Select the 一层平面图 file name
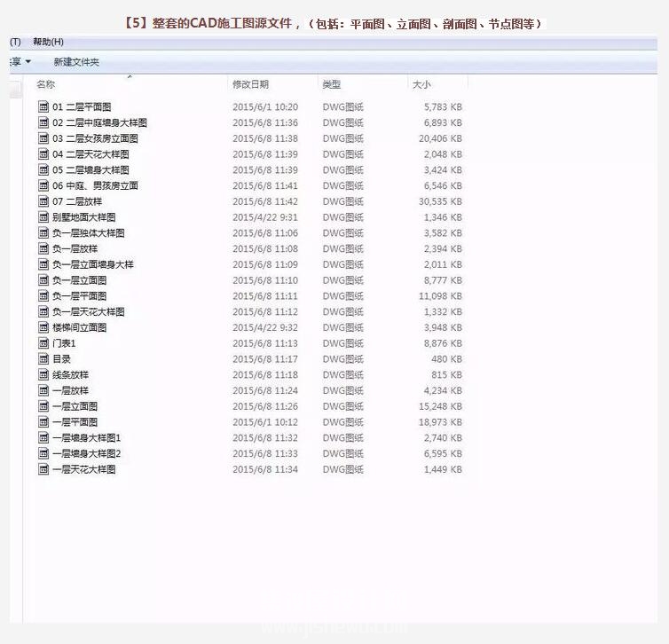This screenshot has width=669, height=644. [x=75, y=422]
